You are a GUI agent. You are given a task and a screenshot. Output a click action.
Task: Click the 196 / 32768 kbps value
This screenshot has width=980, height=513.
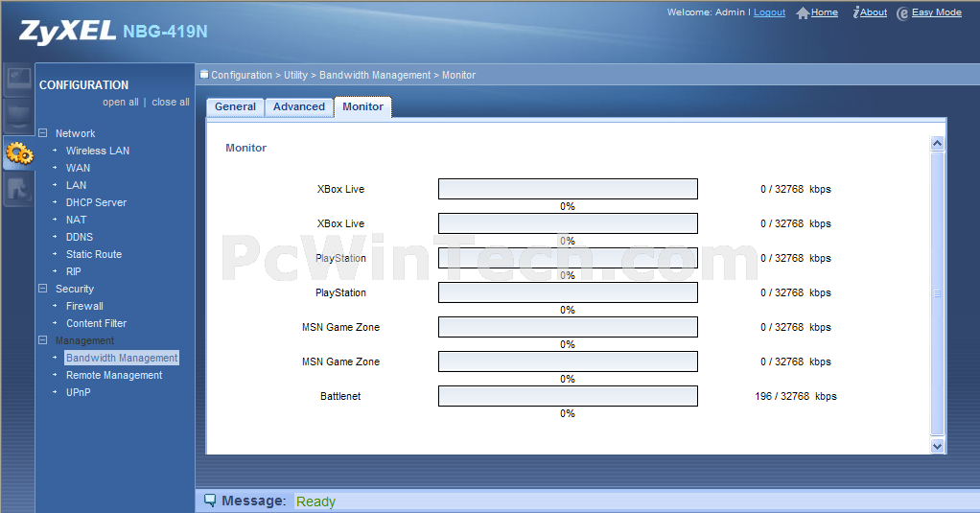pyautogui.click(x=796, y=396)
